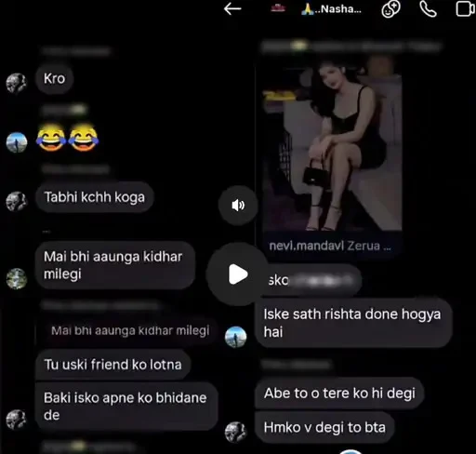Viewport: 476px width, 454px height.
Task: Open the stickers and emoji icon in header
Action: click(x=390, y=8)
